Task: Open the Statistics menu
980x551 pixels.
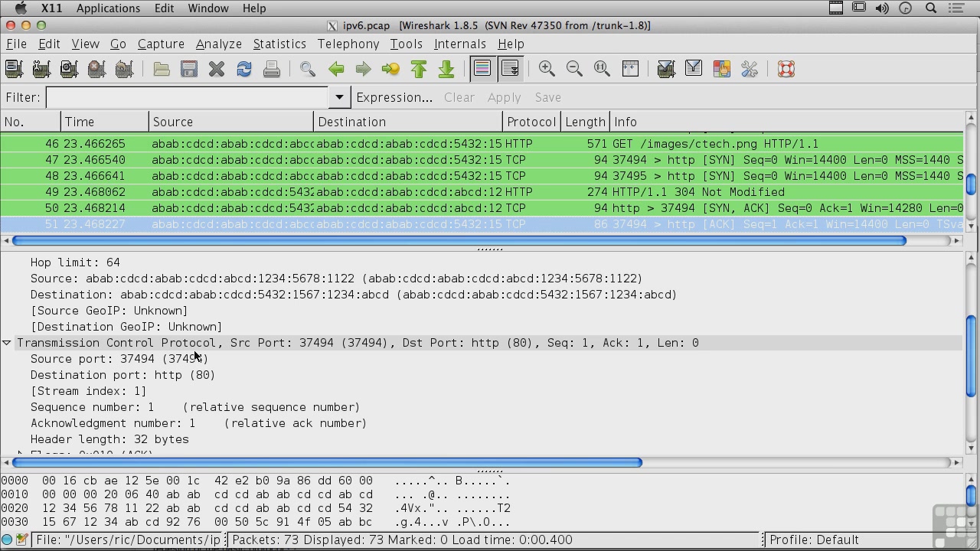Action: pos(279,44)
